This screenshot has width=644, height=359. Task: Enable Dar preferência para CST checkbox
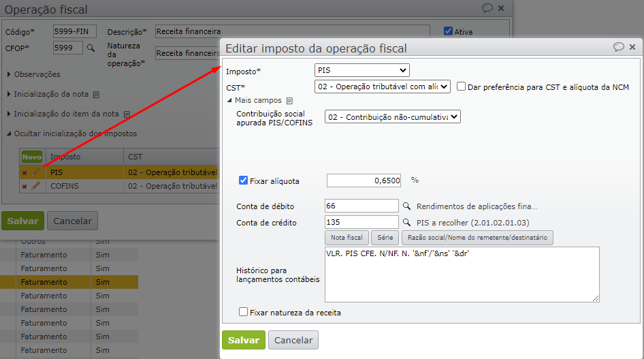pos(462,87)
